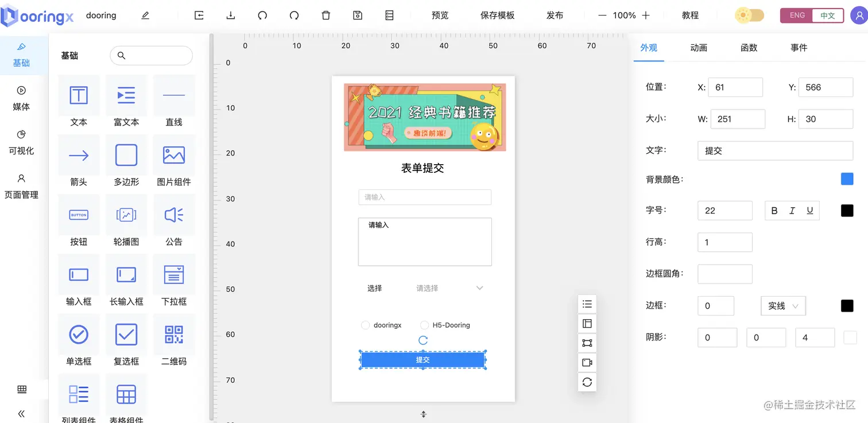Viewport: 868px width, 423px height.
Task: Click the stacked-rows icon left of 预览
Action: 389,15
